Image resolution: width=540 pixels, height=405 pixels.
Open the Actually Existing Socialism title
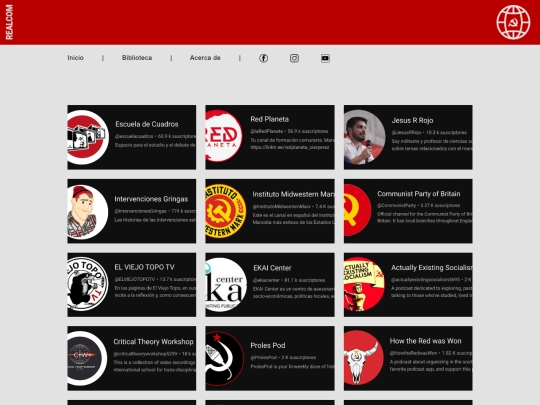tap(432, 268)
